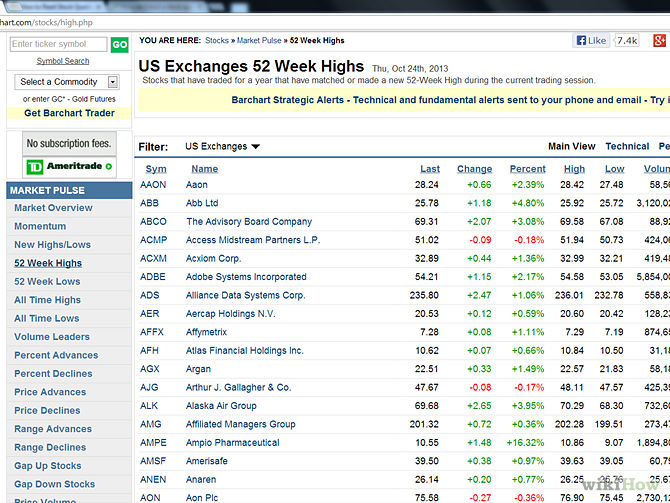
Task: Select Volume Leaders in Market Pulse menu
Action: [52, 337]
